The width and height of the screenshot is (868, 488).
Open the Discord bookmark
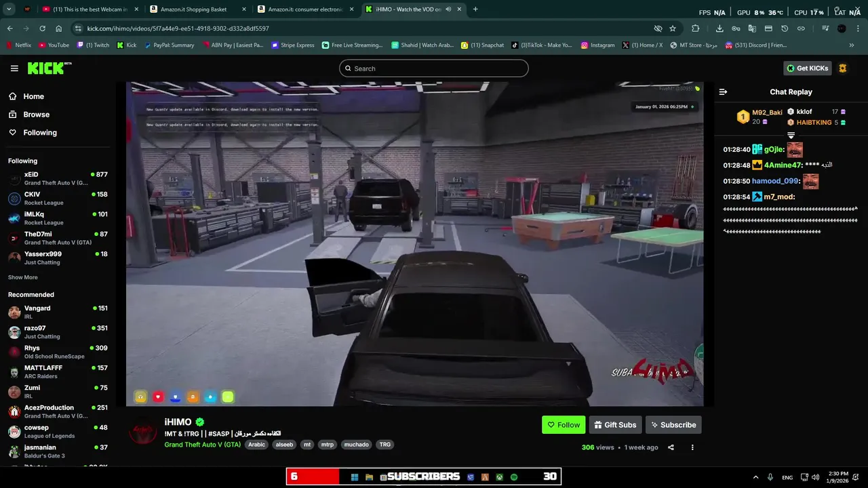(x=756, y=45)
